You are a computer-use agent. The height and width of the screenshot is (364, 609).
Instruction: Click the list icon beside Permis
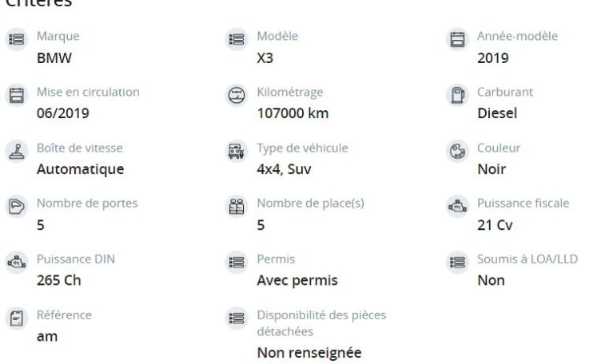(x=237, y=262)
